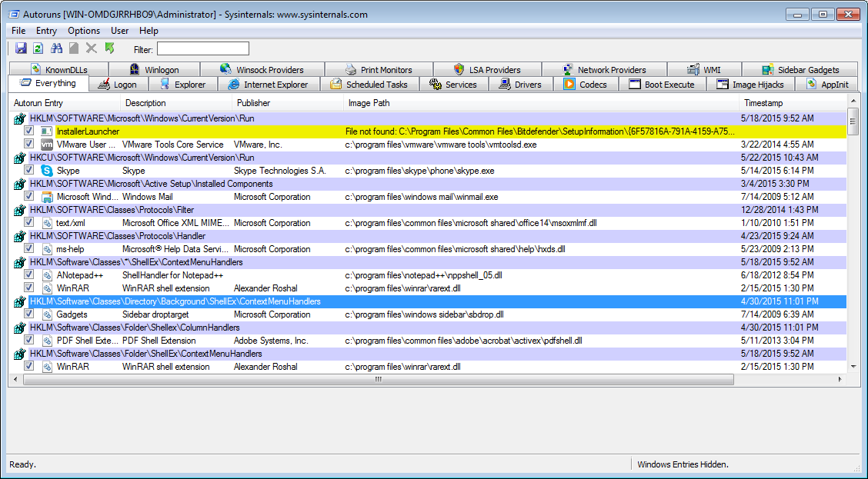Image resolution: width=868 pixels, height=479 pixels.
Task: Open the Winsock Providers tab
Action: pos(262,70)
